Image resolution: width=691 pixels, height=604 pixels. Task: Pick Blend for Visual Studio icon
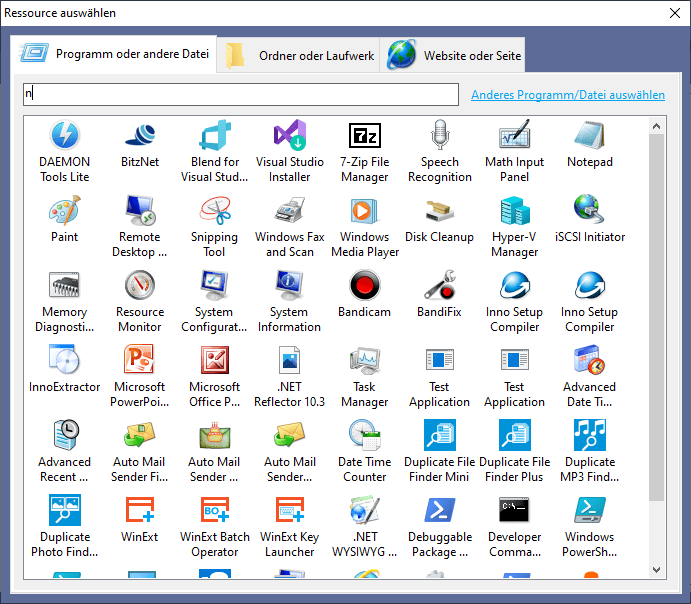pyautogui.click(x=215, y=135)
